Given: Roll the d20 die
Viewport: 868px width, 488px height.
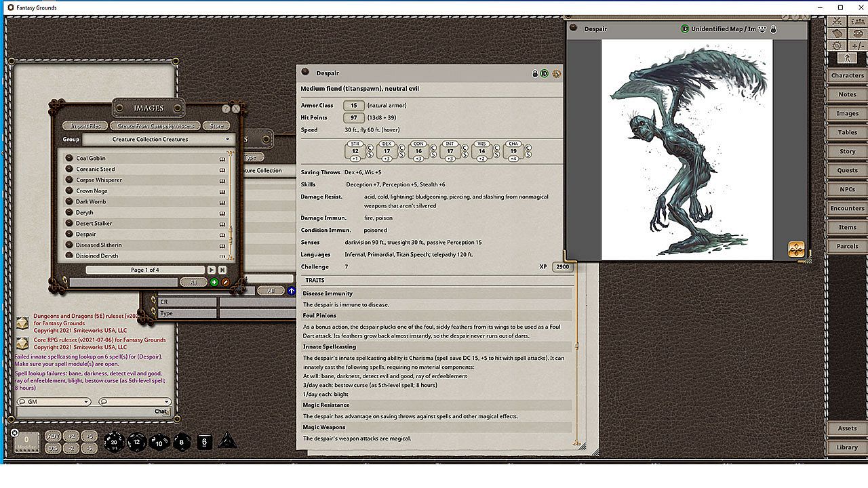Looking at the screenshot, I should point(114,442).
